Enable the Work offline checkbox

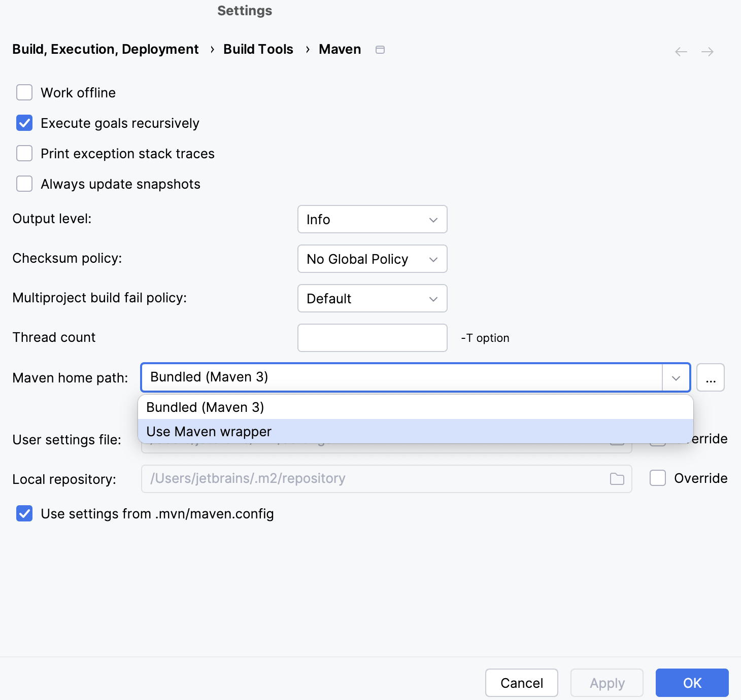pyautogui.click(x=24, y=92)
